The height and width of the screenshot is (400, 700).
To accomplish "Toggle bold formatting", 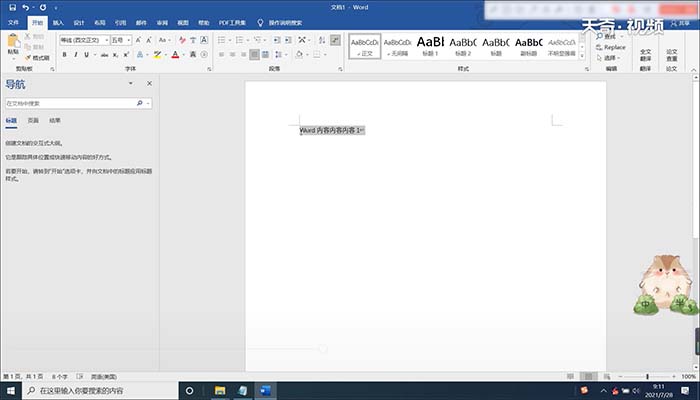I will tap(65, 54).
